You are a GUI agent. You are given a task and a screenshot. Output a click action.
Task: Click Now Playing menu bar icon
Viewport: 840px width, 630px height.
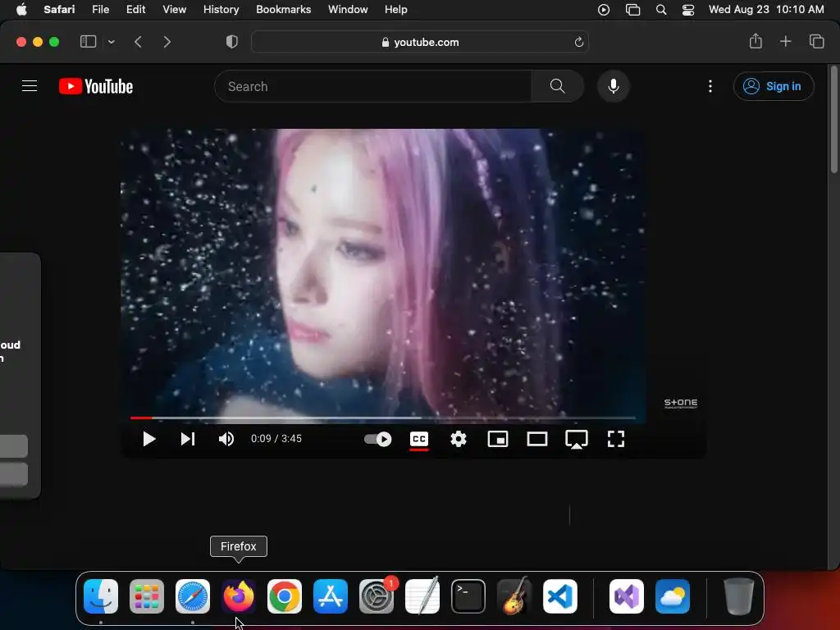(604, 10)
